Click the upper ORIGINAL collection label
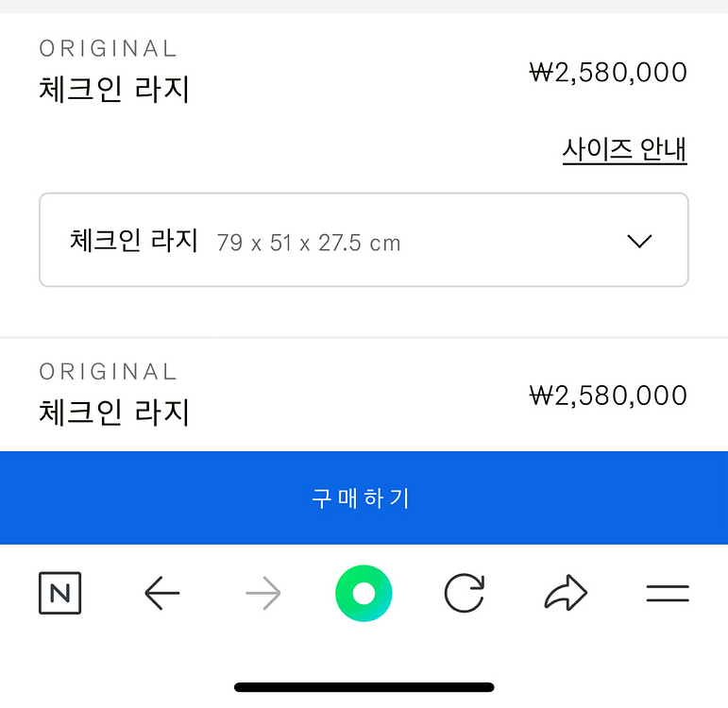This screenshot has width=728, height=708. click(x=108, y=48)
